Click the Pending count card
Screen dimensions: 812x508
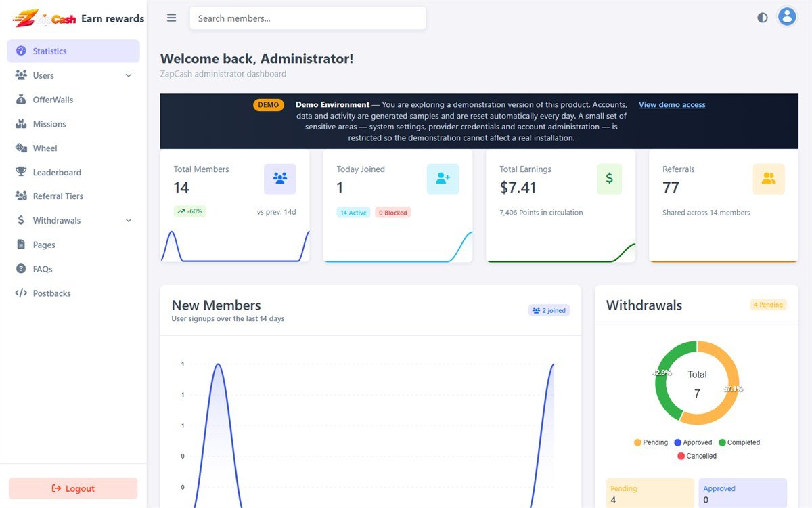pos(650,493)
